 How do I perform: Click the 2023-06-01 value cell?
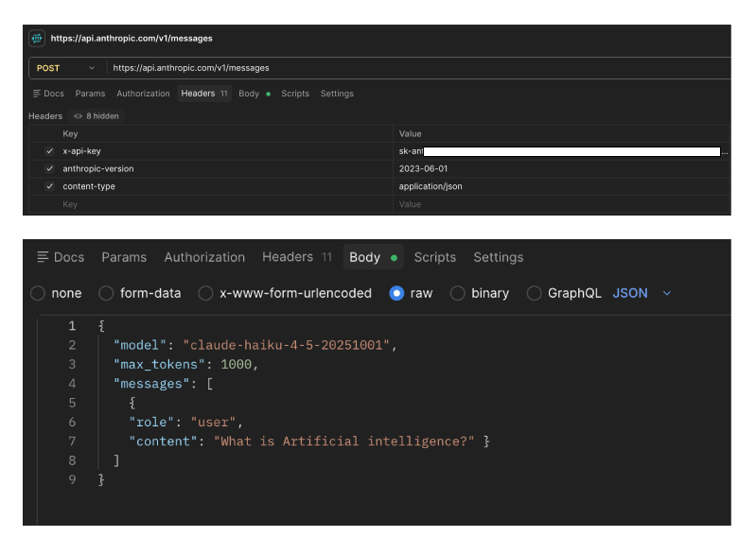pos(562,168)
